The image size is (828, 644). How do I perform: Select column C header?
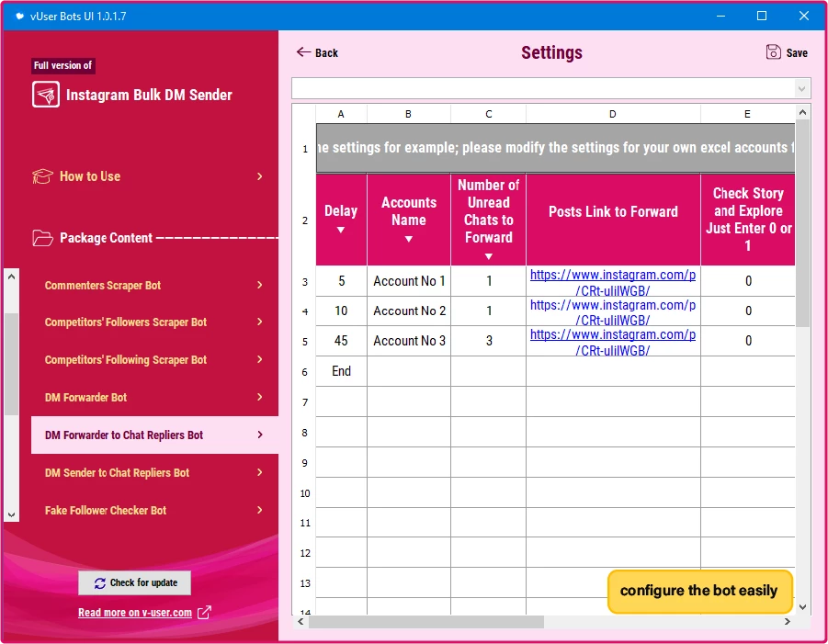[489, 114]
